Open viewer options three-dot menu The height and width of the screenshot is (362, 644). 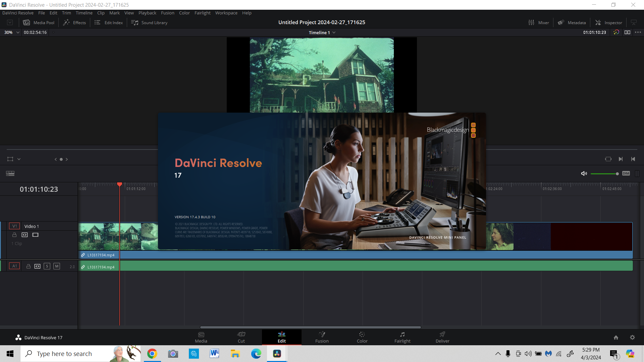coord(638,32)
